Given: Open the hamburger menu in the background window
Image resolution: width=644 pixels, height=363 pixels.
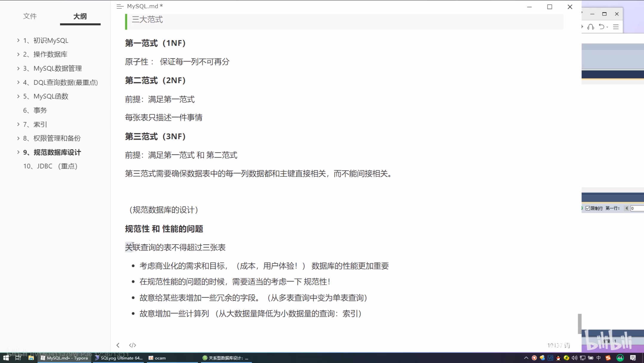Looking at the screenshot, I should [x=616, y=27].
